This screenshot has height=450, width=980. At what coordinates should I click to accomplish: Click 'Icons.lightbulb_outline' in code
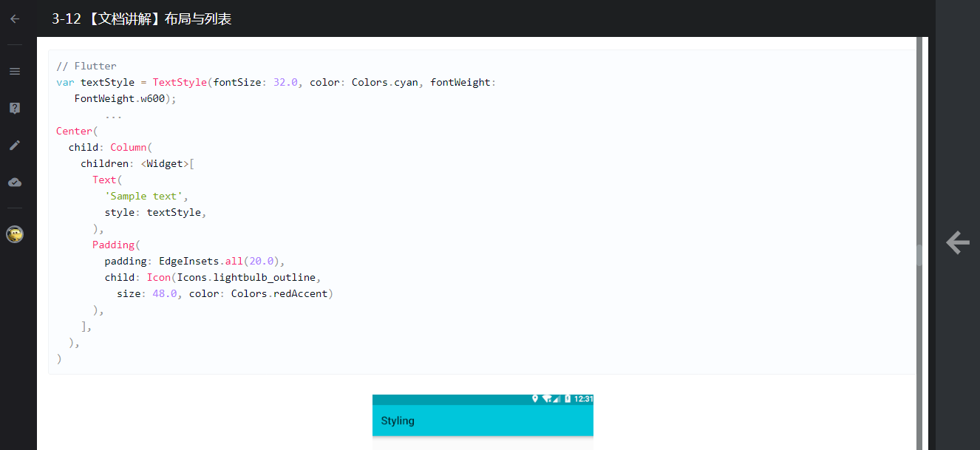click(247, 277)
